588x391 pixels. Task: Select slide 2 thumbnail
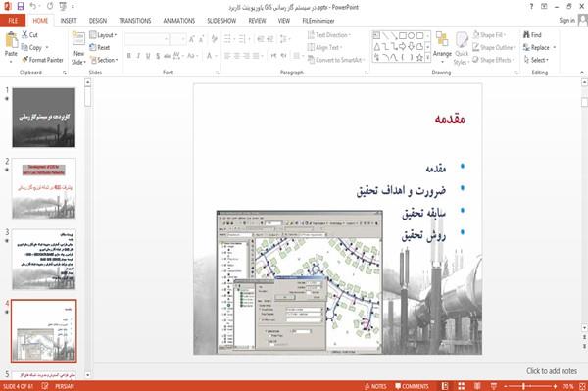43,188
